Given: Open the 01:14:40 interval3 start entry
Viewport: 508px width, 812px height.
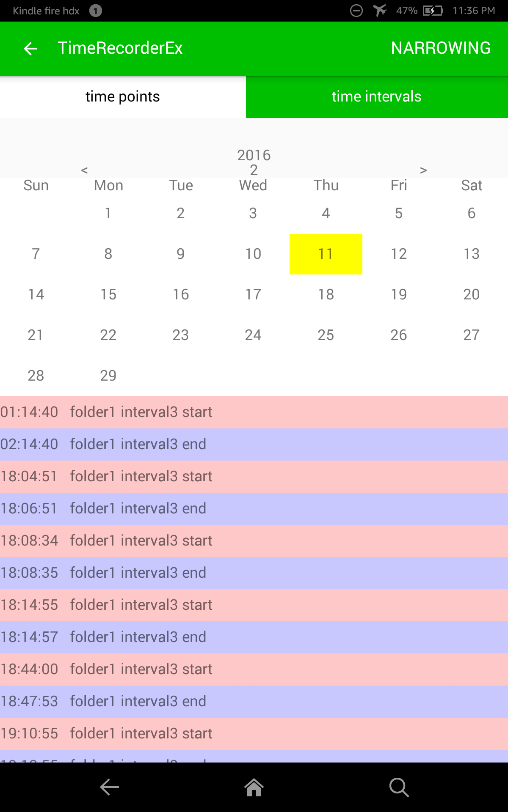Looking at the screenshot, I should [x=254, y=412].
